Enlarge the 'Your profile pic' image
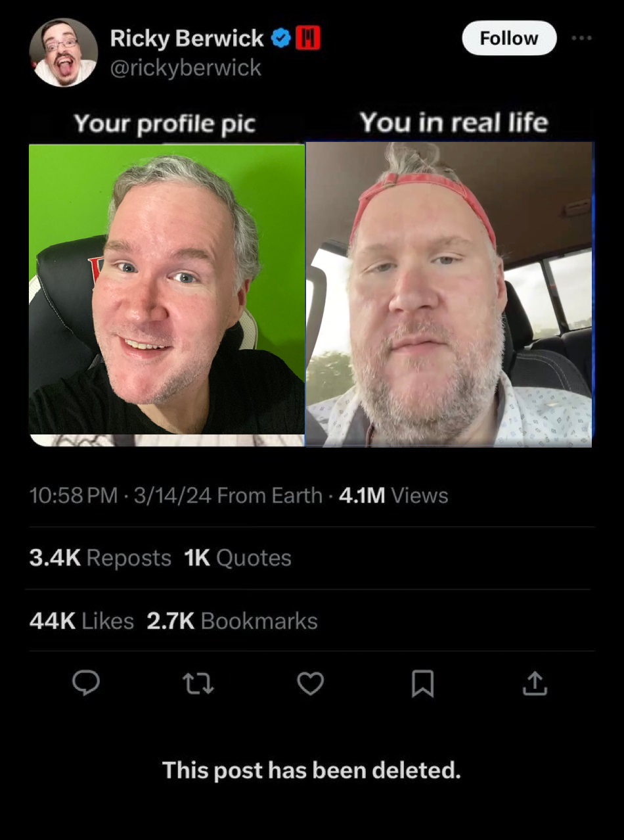This screenshot has height=840, width=624. (x=167, y=294)
